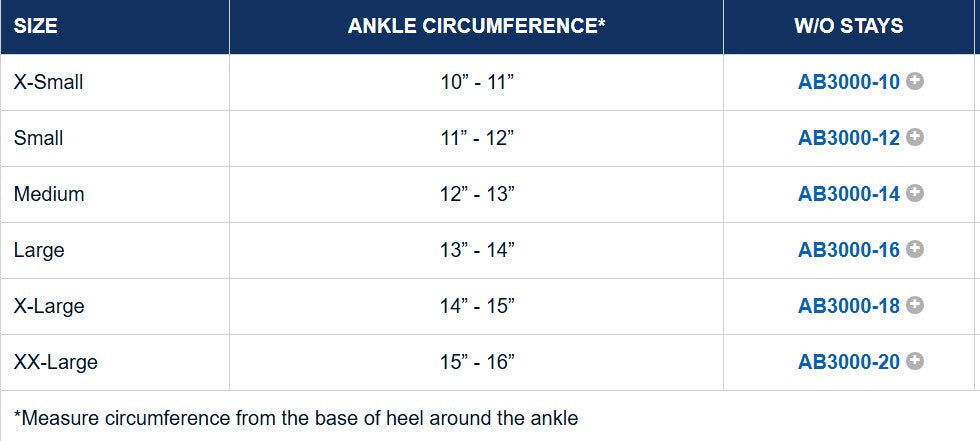Tap the plus icon beside AB3000-18
Image resolution: width=980 pixels, height=441 pixels.
point(915,305)
